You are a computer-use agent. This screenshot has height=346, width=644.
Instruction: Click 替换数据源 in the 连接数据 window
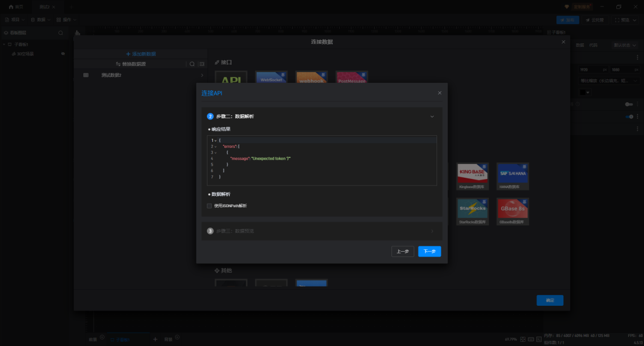point(131,64)
